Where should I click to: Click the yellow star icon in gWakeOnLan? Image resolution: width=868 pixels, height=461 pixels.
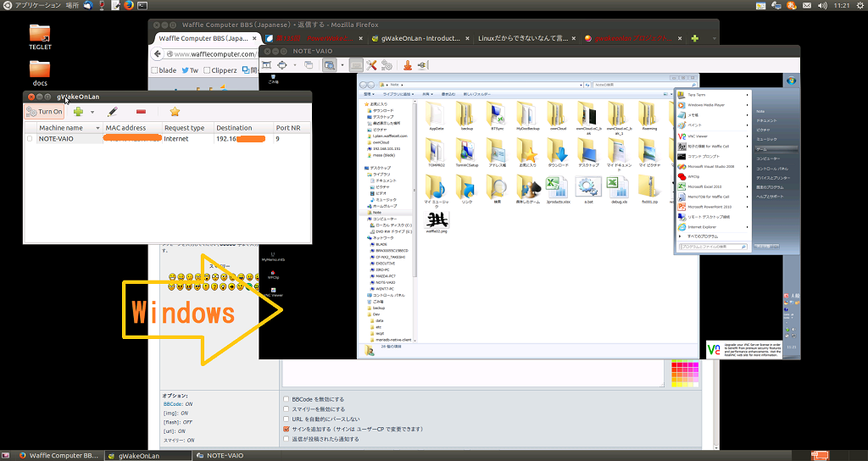(x=175, y=112)
